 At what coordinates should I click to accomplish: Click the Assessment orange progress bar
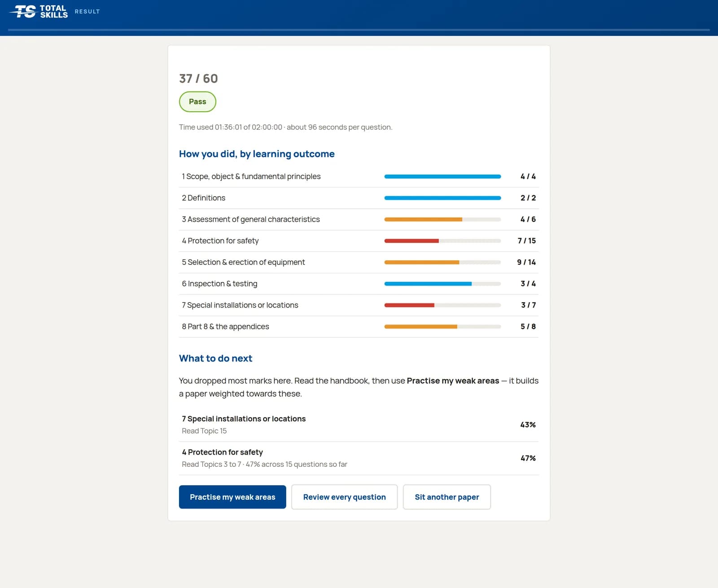442,219
